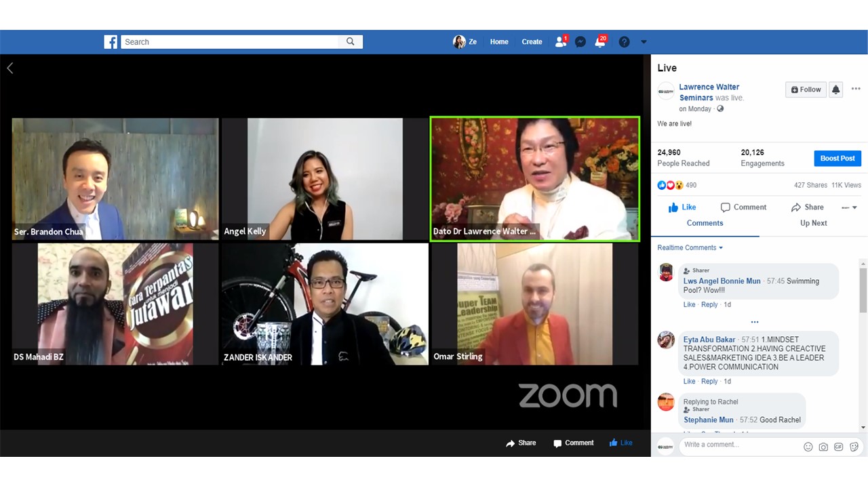Like the post in the sidebar
The image size is (868, 488).
[682, 207]
